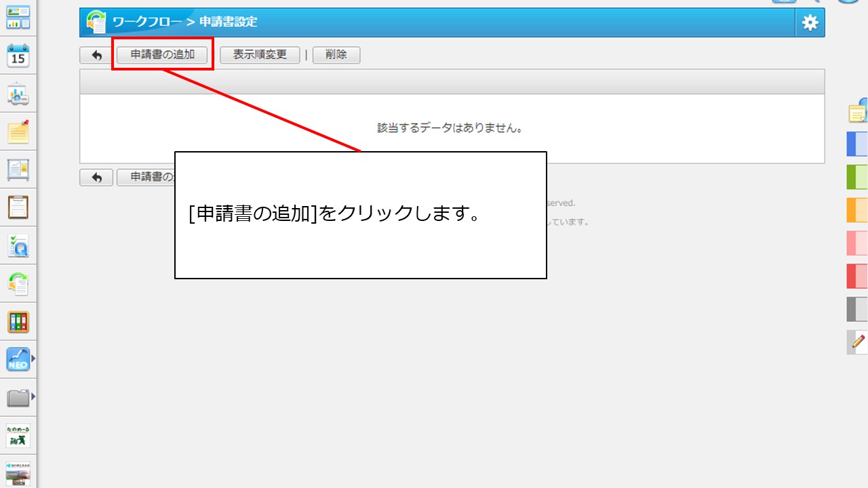Click the sticky note icon on the right edge
This screenshot has width=868, height=488.
858,110
